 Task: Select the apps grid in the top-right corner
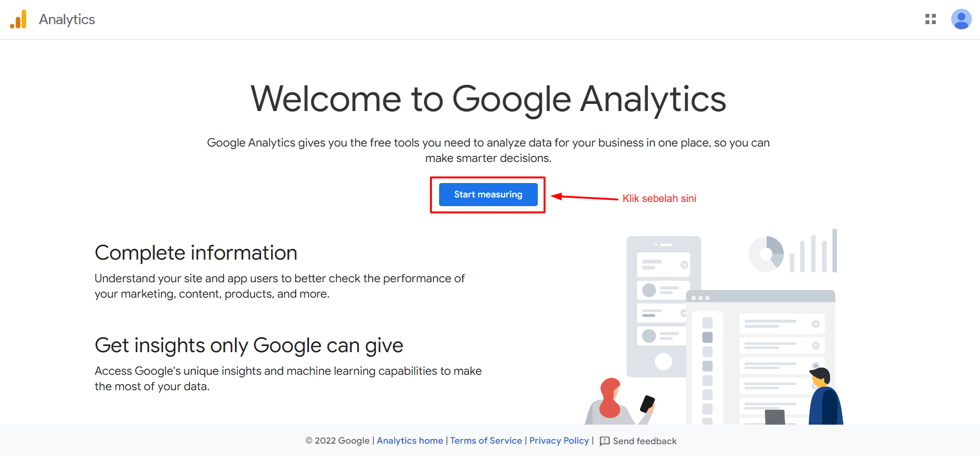(x=931, y=19)
